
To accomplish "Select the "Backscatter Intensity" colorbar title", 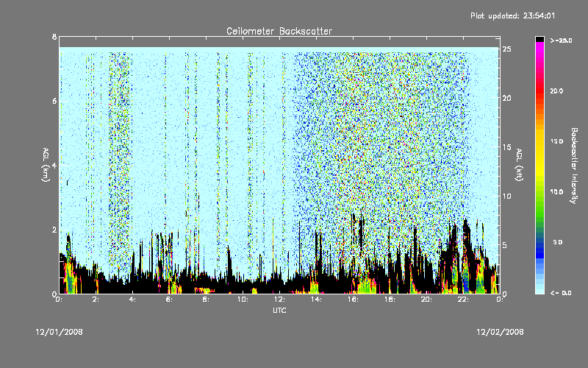I will click(x=574, y=166).
